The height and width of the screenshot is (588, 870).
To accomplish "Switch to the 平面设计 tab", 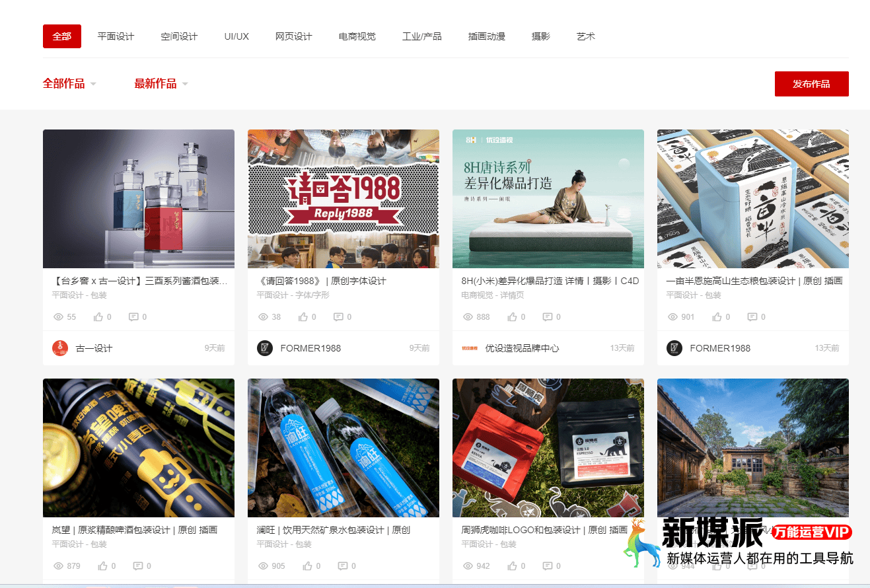I will pyautogui.click(x=116, y=36).
